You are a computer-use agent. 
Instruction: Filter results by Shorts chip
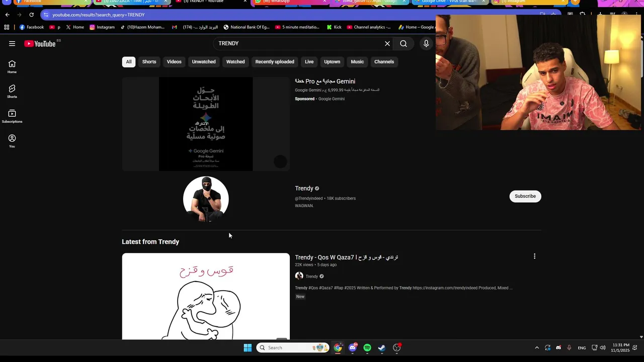coord(149,62)
